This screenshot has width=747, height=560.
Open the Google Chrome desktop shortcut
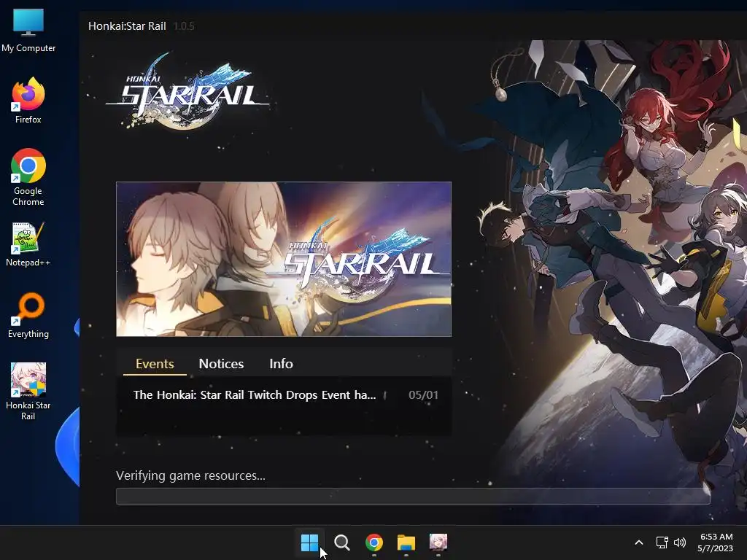coord(28,177)
